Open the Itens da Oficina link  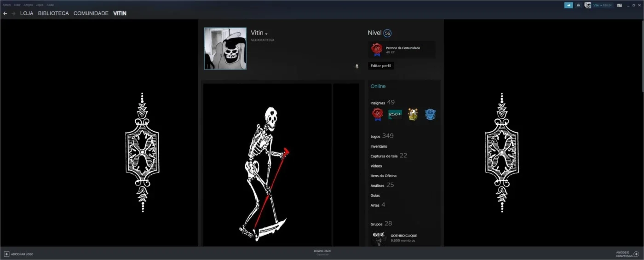[x=383, y=176]
